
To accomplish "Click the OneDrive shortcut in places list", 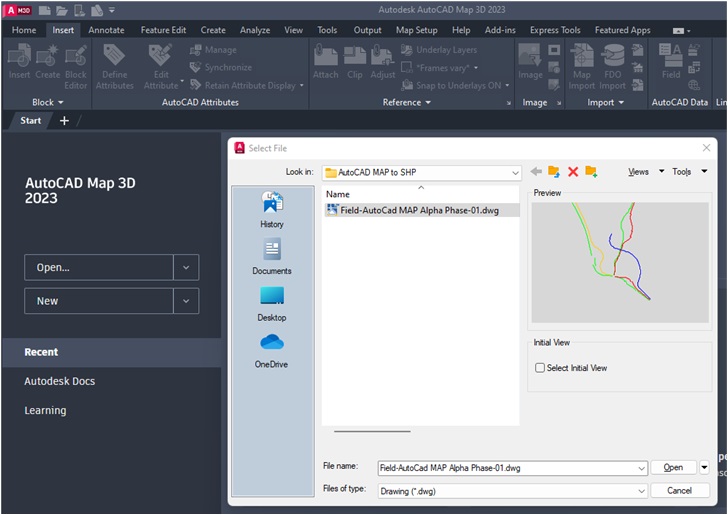I will click(272, 351).
